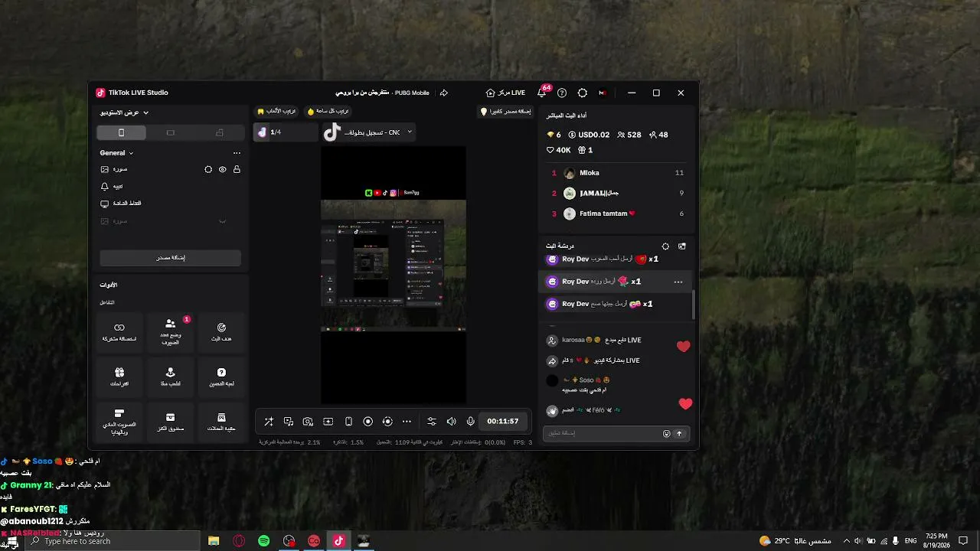Image resolution: width=980 pixels, height=551 pixels.
Task: Open the magic wand effects tool
Action: [269, 422]
